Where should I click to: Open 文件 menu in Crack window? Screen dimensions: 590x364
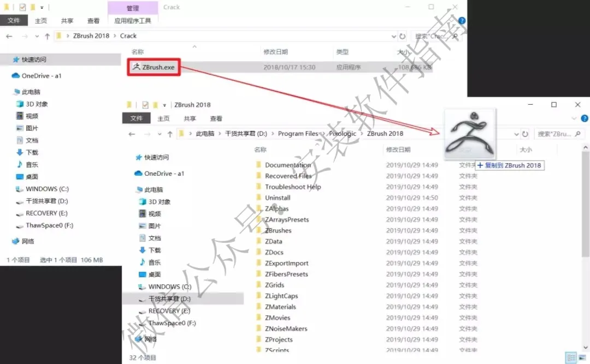[x=14, y=20]
